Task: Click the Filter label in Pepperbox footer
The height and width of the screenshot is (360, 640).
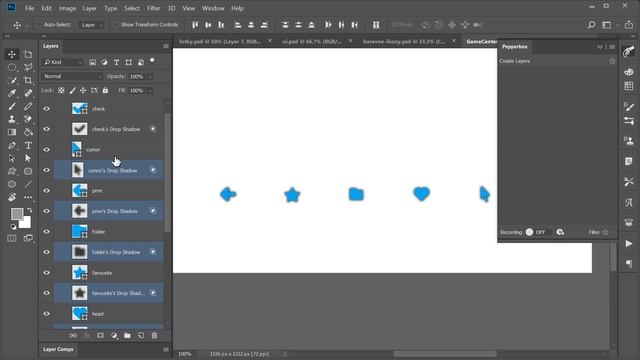Action: 594,232
